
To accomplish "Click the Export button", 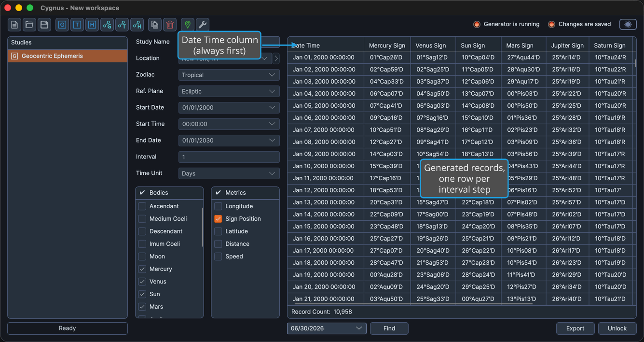I will 575,328.
